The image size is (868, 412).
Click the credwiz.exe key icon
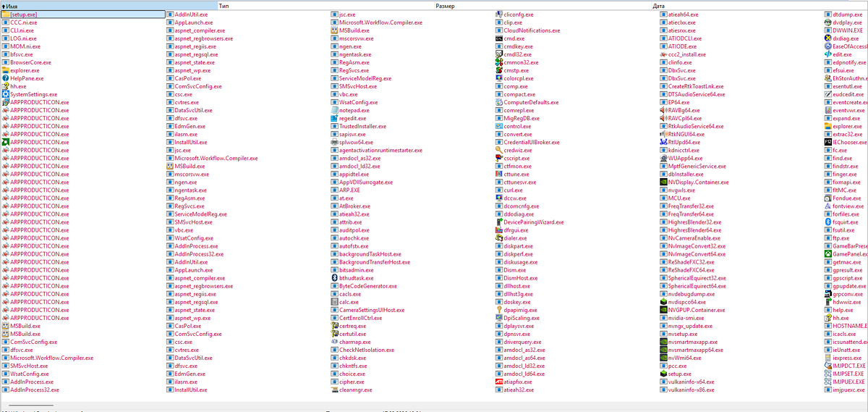point(498,150)
